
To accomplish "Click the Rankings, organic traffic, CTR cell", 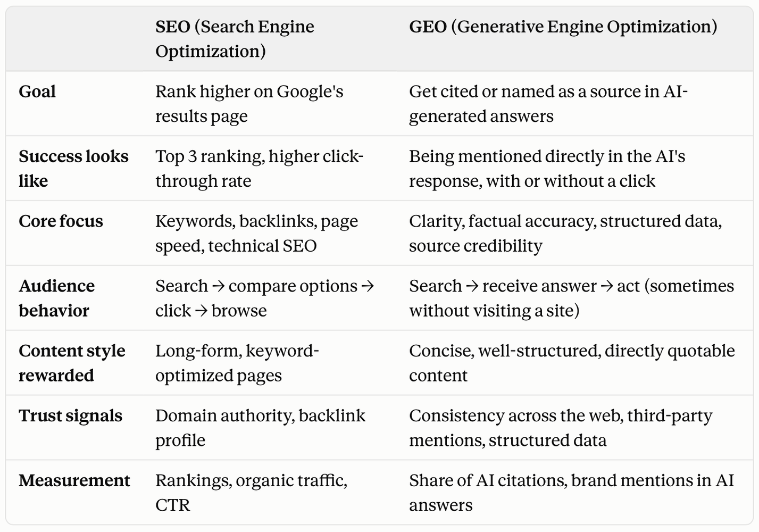I will (x=251, y=493).
